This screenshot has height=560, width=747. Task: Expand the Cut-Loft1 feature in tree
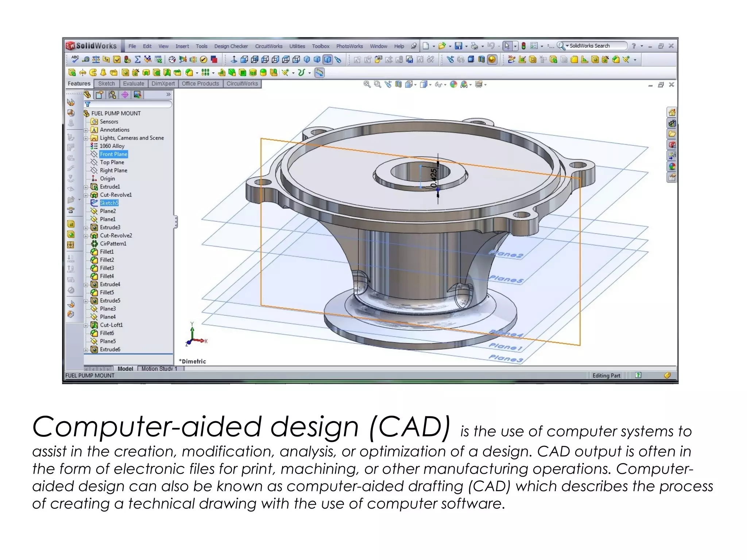(x=86, y=325)
